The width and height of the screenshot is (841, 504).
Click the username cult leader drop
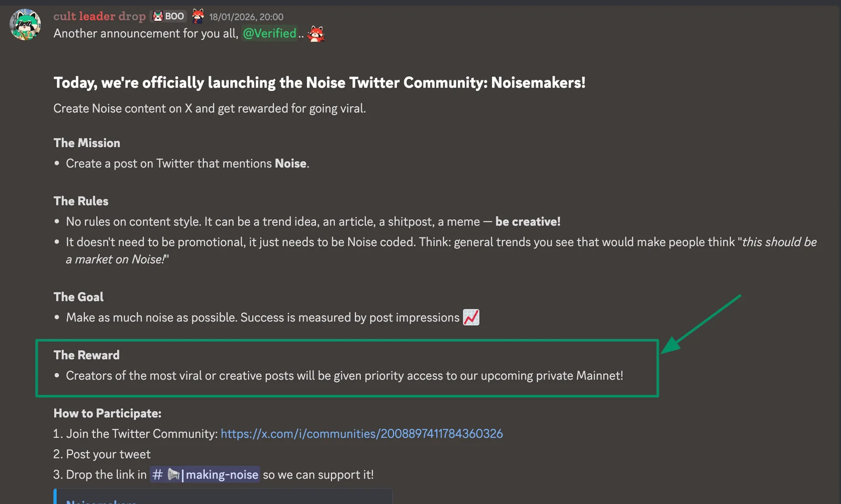99,16
